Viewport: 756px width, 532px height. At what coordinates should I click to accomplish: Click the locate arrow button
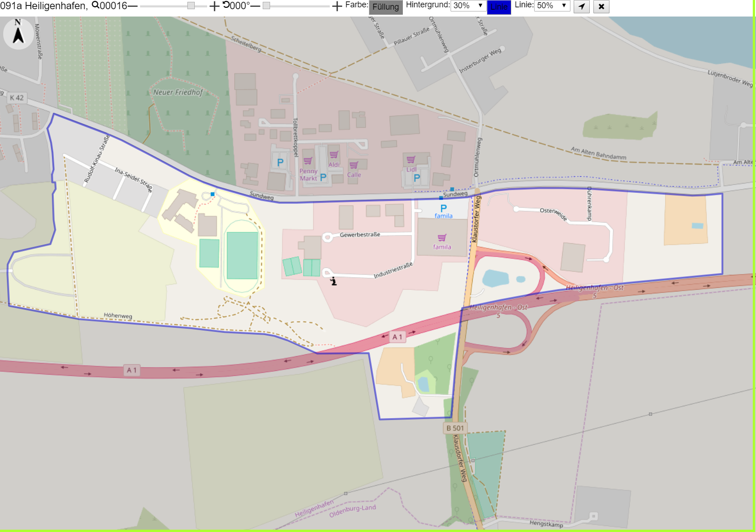tap(581, 6)
